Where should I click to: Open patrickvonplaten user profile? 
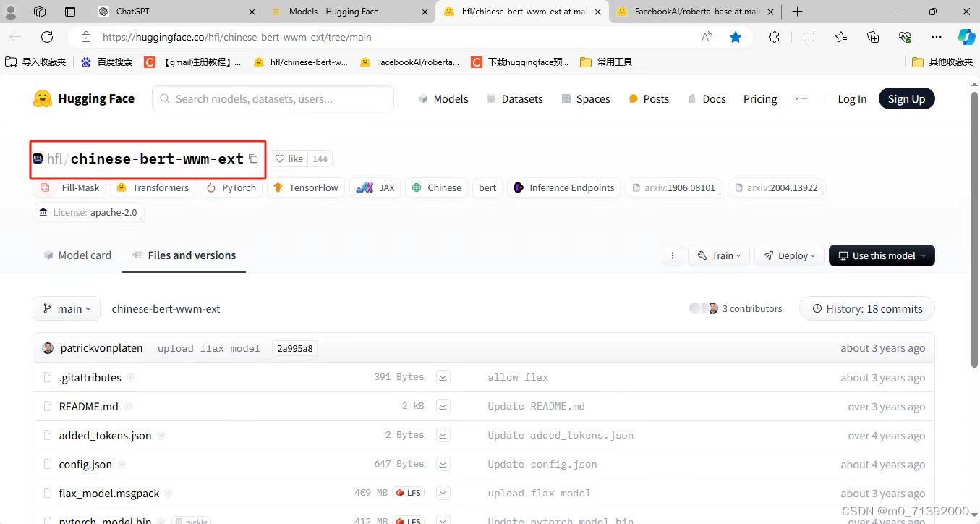[101, 348]
